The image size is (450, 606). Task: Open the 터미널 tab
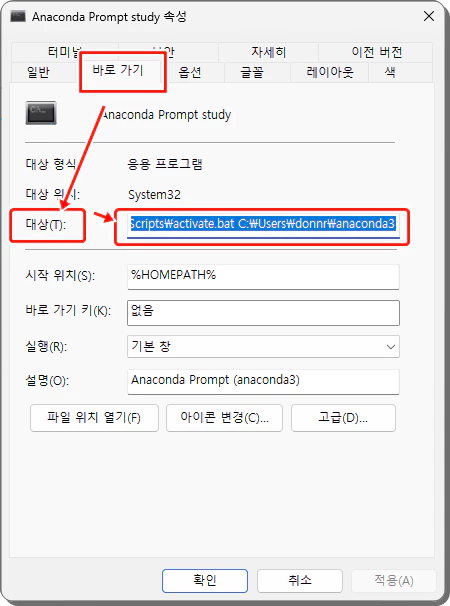[x=65, y=52]
